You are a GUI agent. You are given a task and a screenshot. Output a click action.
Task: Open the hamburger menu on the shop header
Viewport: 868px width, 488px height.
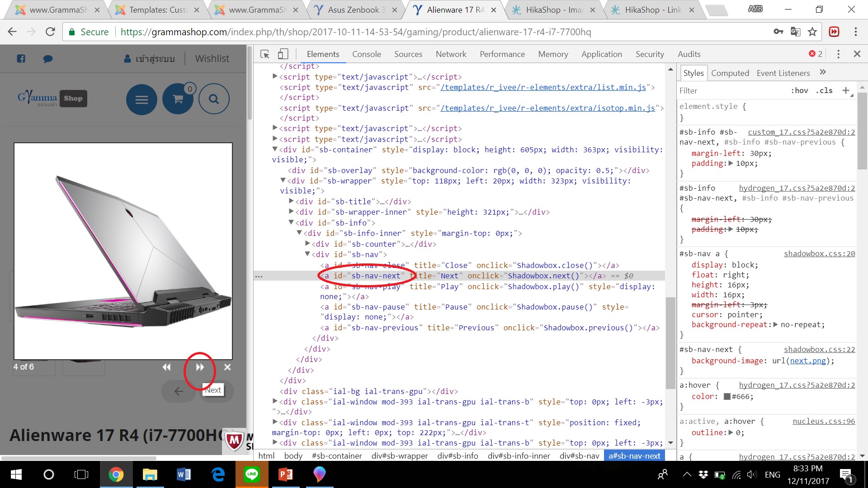click(142, 99)
